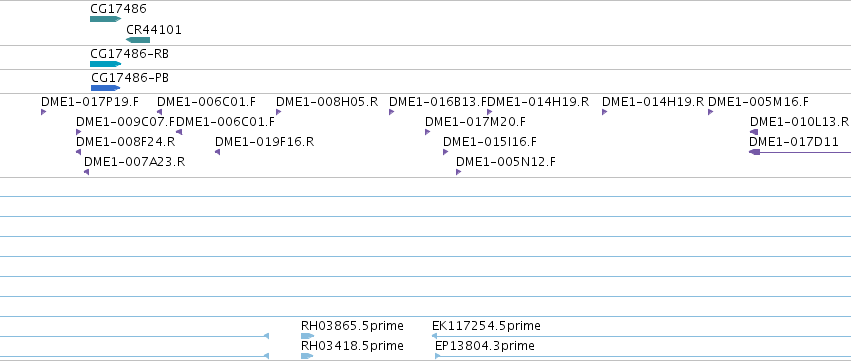Image resolution: width=851 pixels, height=361 pixels.
Task: Select the DME1-017P19.F marker triangle
Action: [x=43, y=112]
